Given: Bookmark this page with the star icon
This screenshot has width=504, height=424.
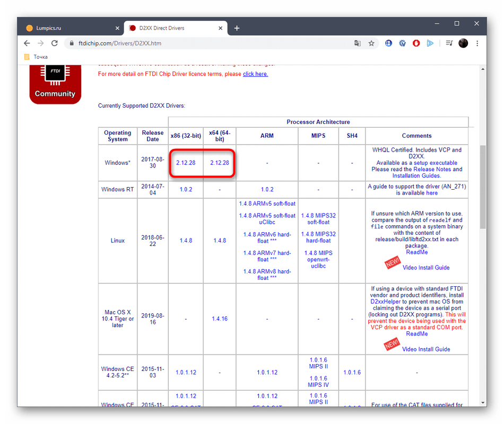Looking at the screenshot, I should 371,43.
